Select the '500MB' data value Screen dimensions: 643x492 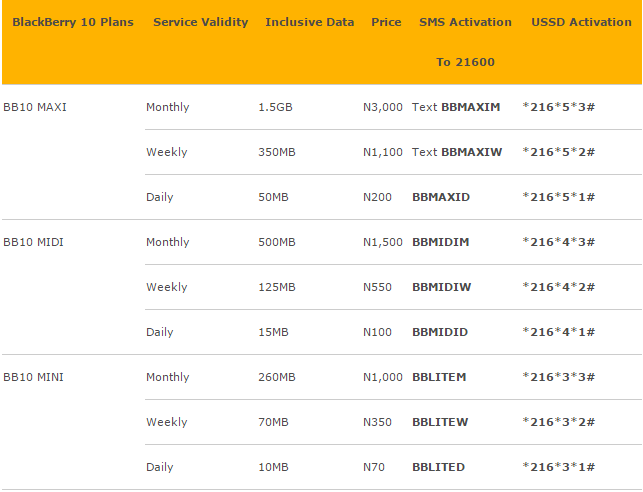tap(277, 242)
